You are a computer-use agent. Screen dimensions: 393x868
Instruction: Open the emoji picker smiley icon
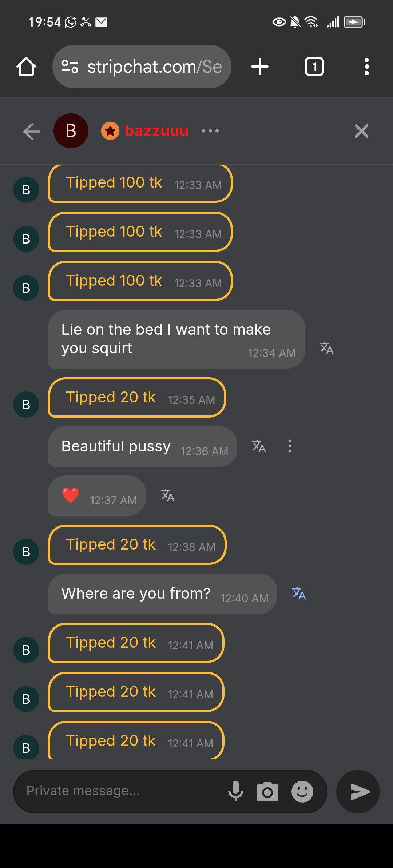pyautogui.click(x=302, y=791)
